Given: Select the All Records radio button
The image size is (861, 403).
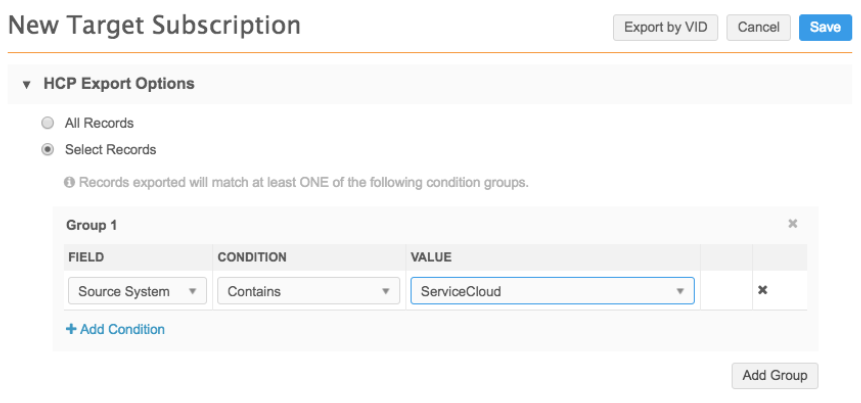Looking at the screenshot, I should click(47, 123).
